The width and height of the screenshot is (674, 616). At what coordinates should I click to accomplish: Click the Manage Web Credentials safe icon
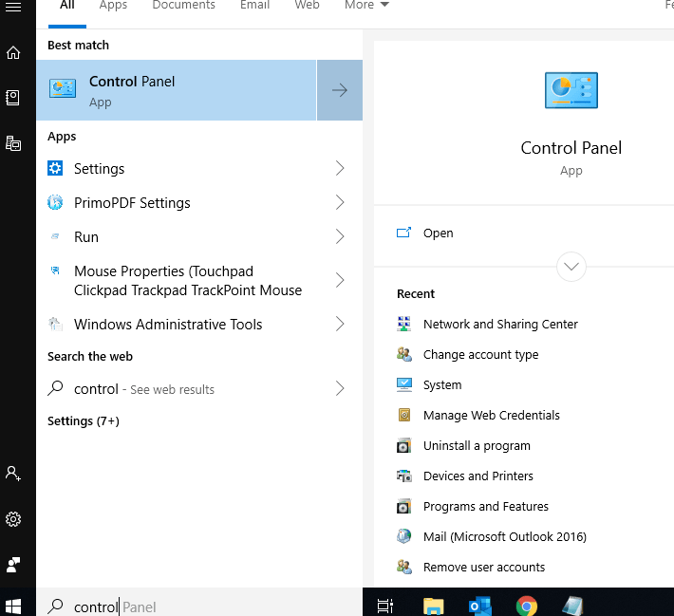[404, 415]
